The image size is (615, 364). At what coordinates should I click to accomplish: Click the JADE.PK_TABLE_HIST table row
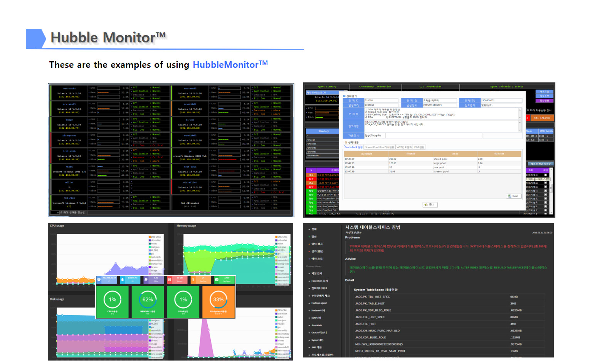pos(450,304)
